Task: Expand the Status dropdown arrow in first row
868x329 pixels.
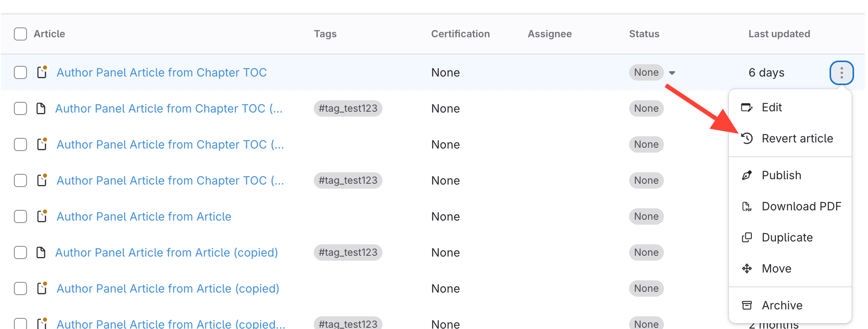Action: coord(672,73)
